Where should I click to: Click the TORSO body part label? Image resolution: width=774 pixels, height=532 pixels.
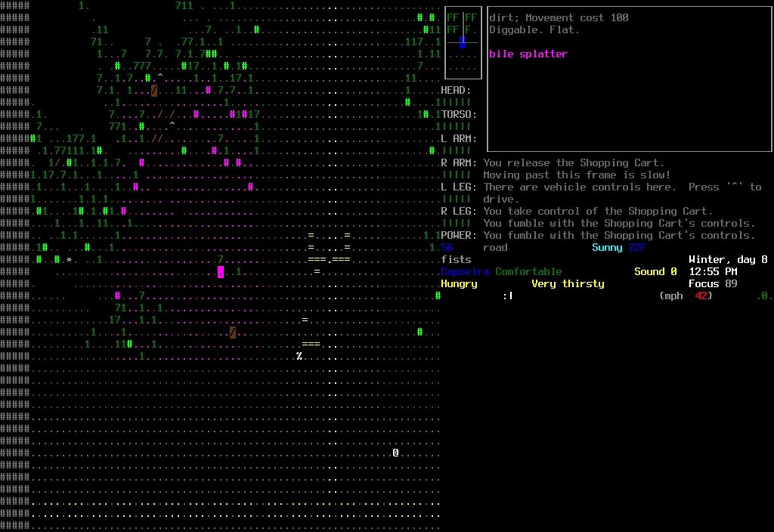[458, 114]
